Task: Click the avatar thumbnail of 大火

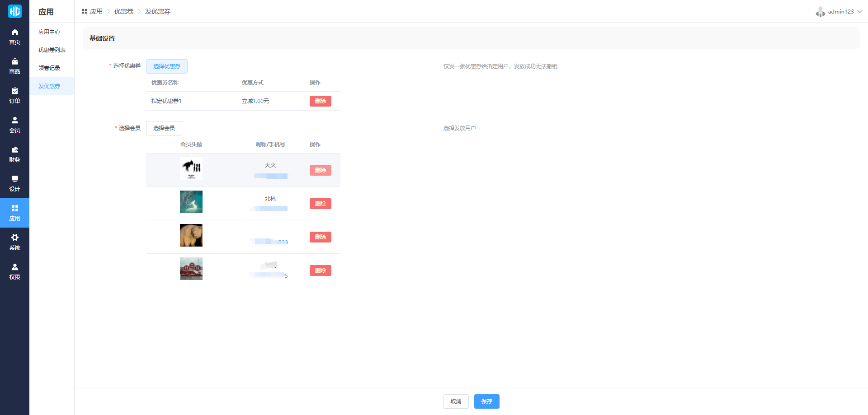Action: click(x=191, y=168)
